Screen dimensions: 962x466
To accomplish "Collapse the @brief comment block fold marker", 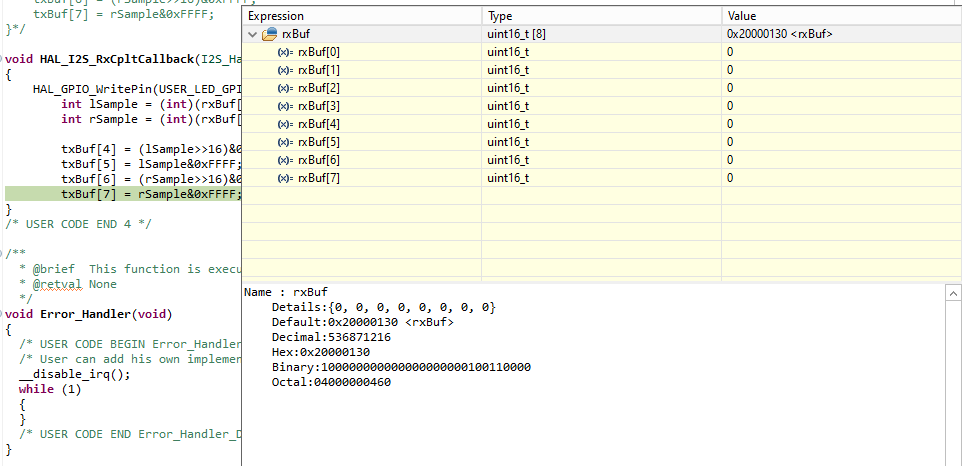I will pos(3,254).
